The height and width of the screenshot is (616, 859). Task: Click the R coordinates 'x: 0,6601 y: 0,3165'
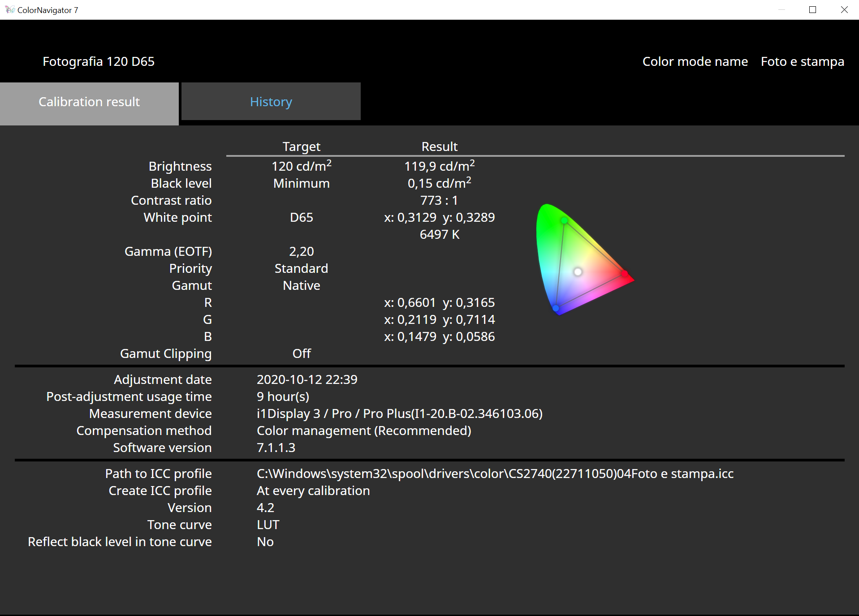point(440,302)
